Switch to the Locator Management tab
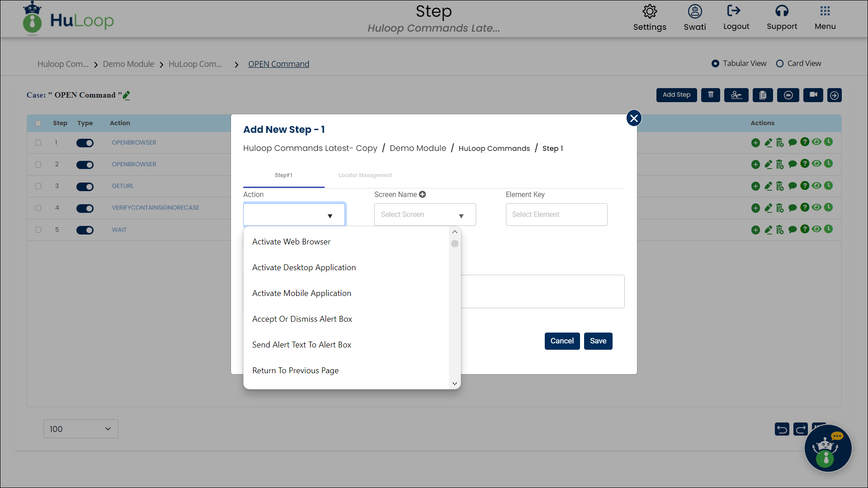Screen dimensions: 868x488 pos(365,175)
